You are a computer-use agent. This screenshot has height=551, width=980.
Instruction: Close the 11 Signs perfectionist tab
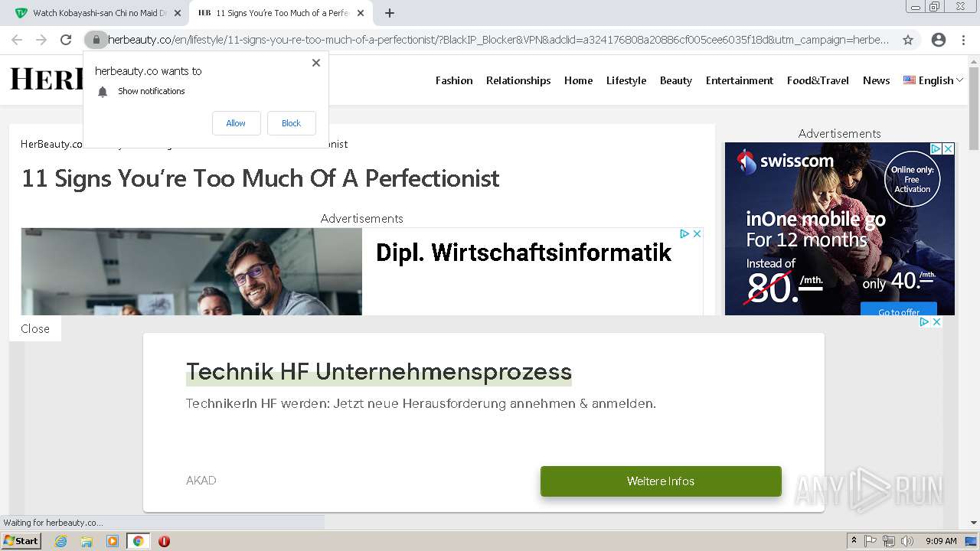point(361,13)
